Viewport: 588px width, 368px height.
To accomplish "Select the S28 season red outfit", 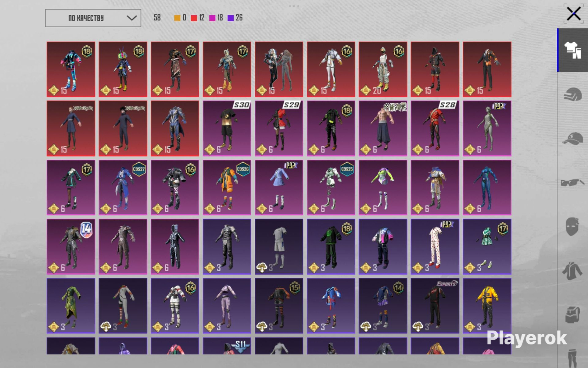I will coord(435,128).
